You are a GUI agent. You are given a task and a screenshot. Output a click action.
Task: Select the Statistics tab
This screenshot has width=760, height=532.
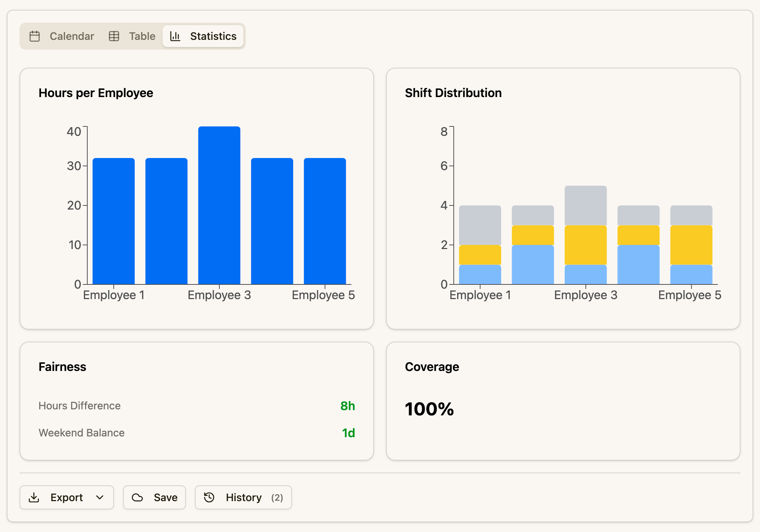[x=213, y=36]
